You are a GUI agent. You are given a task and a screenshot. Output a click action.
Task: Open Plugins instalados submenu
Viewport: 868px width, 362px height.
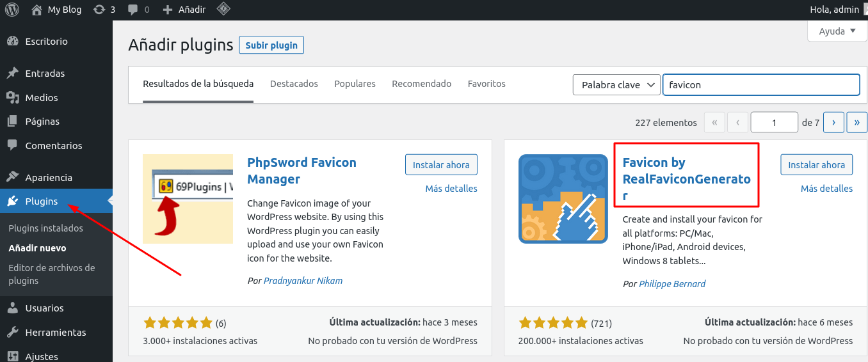pyautogui.click(x=46, y=228)
